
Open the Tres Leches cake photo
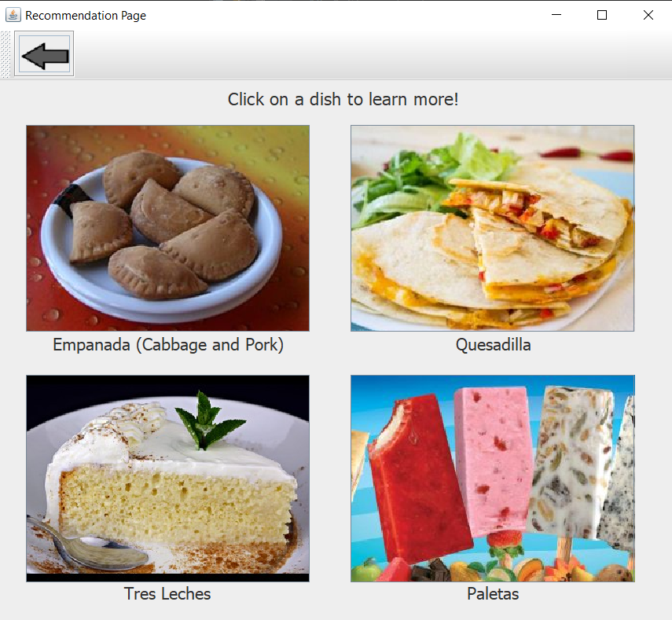167,479
